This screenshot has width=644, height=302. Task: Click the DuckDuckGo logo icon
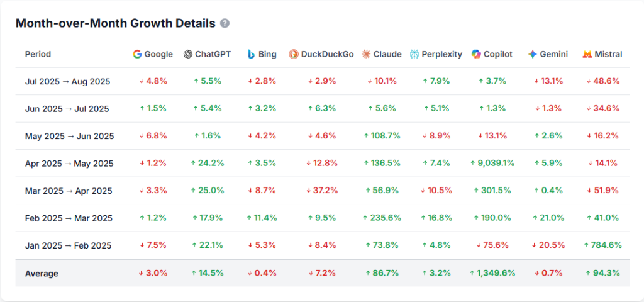pyautogui.click(x=294, y=54)
